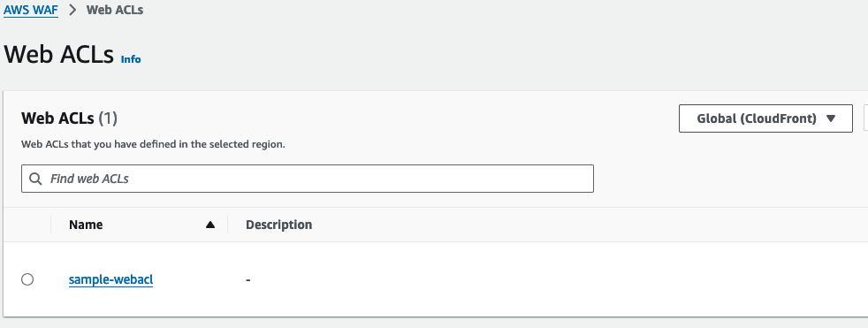Open the sample-webacl link
The width and height of the screenshot is (868, 328).
pos(110,279)
